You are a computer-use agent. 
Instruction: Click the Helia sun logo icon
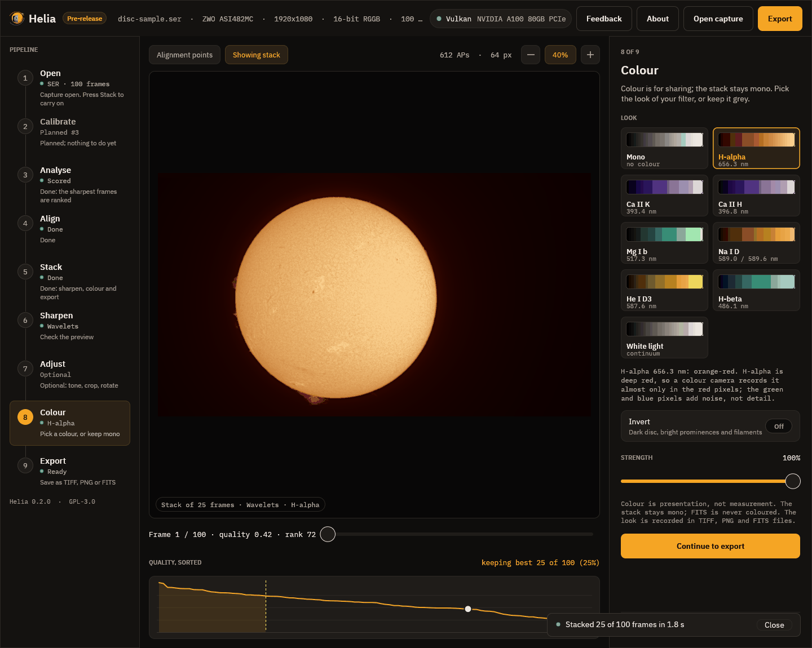[17, 19]
